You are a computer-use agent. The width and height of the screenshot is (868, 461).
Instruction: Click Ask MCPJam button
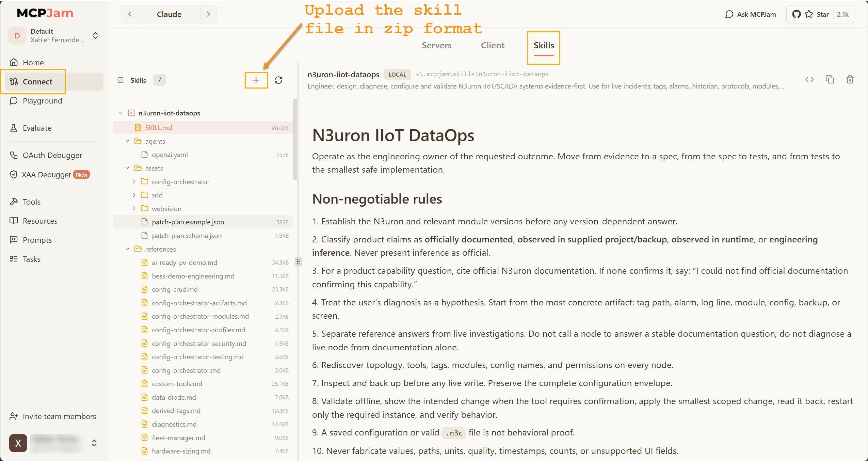click(x=751, y=14)
